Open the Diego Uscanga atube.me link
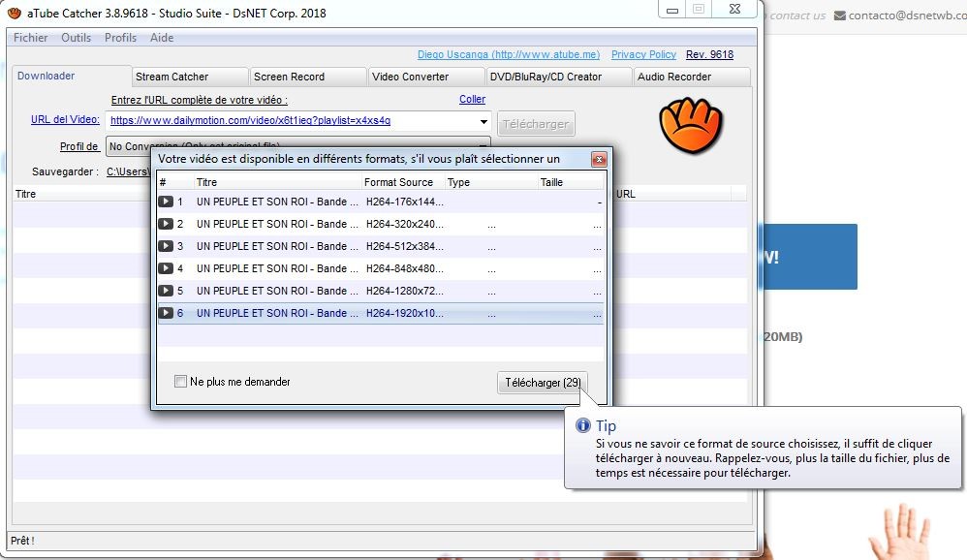The width and height of the screenshot is (967, 560). pyautogui.click(x=509, y=54)
